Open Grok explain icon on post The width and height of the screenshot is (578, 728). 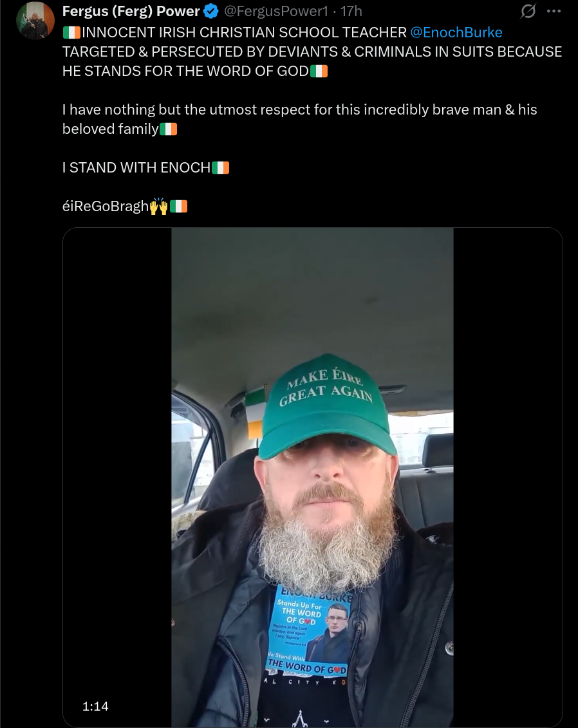click(x=528, y=11)
